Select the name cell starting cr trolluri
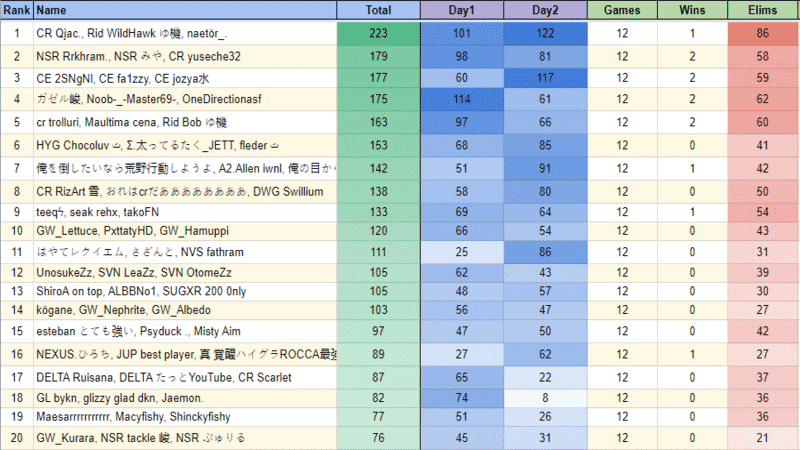Screen dimensions: 800x450 pyautogui.click(x=185, y=122)
